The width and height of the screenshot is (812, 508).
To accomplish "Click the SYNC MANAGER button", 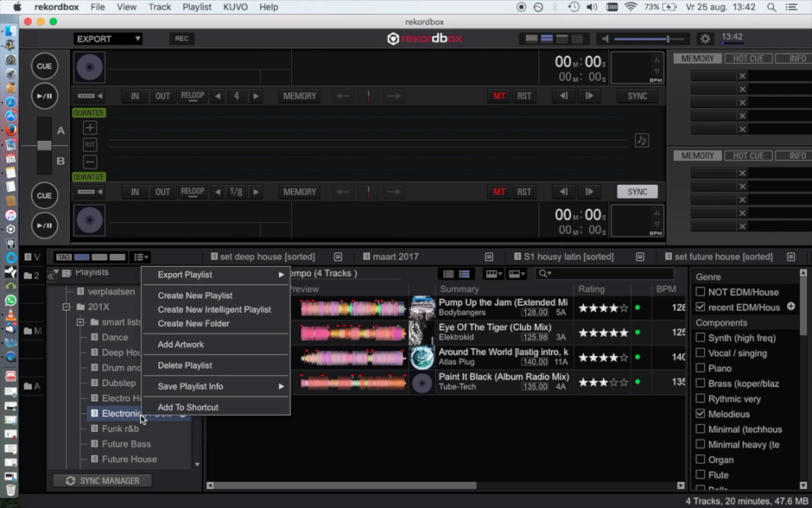I will (102, 481).
